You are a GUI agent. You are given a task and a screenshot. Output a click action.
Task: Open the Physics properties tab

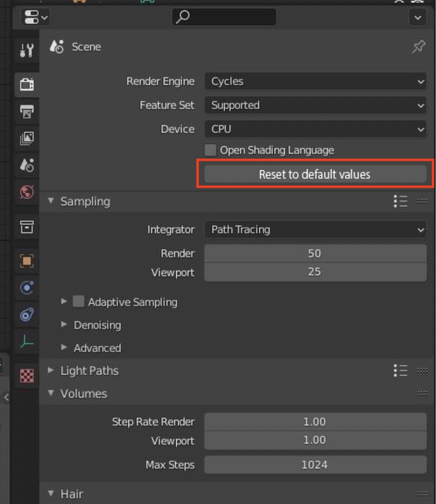point(27,288)
